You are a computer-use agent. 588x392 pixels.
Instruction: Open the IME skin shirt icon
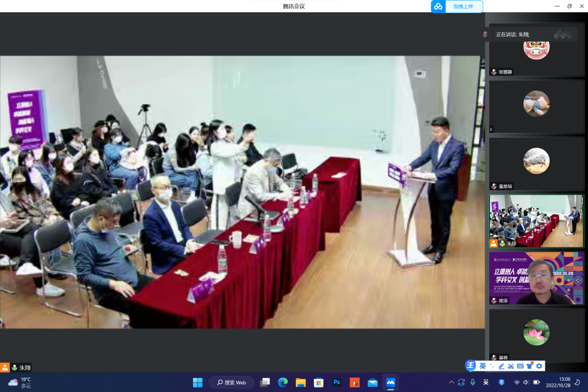(530, 366)
